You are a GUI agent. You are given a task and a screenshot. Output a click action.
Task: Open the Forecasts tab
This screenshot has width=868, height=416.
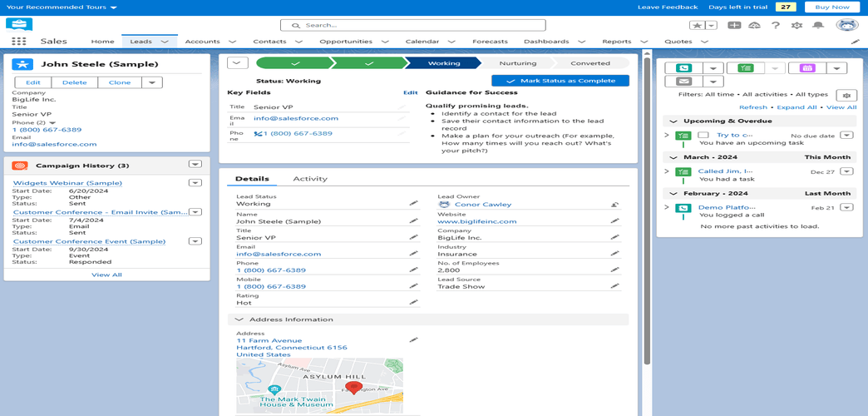pyautogui.click(x=490, y=42)
